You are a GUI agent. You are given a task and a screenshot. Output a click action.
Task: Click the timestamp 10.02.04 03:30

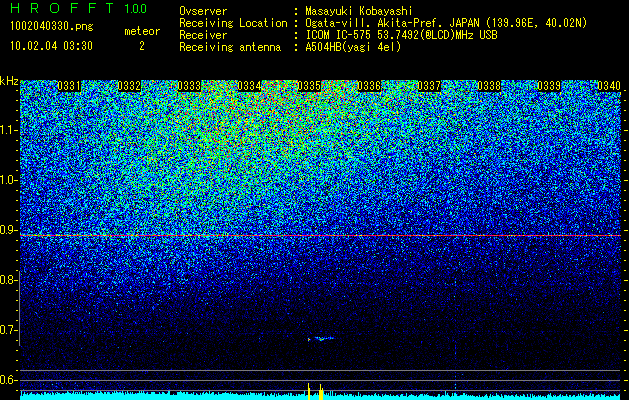point(51,46)
